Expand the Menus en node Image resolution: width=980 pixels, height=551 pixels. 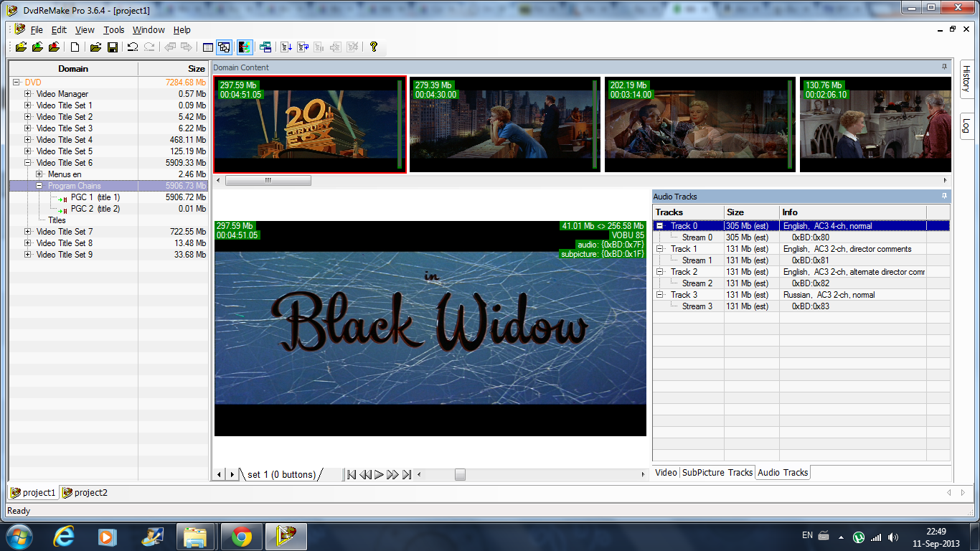click(x=39, y=174)
